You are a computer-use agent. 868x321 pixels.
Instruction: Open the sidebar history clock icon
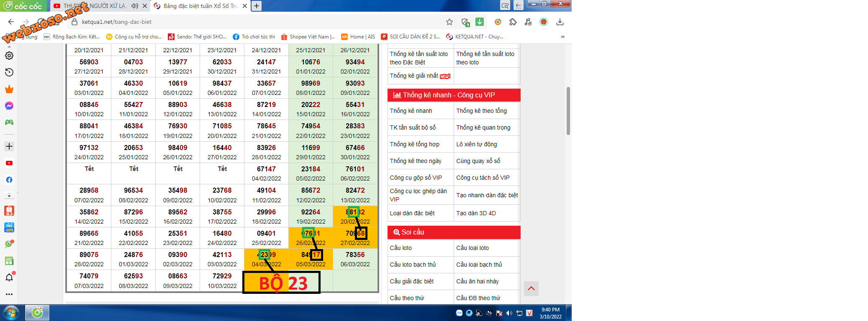coord(9,72)
